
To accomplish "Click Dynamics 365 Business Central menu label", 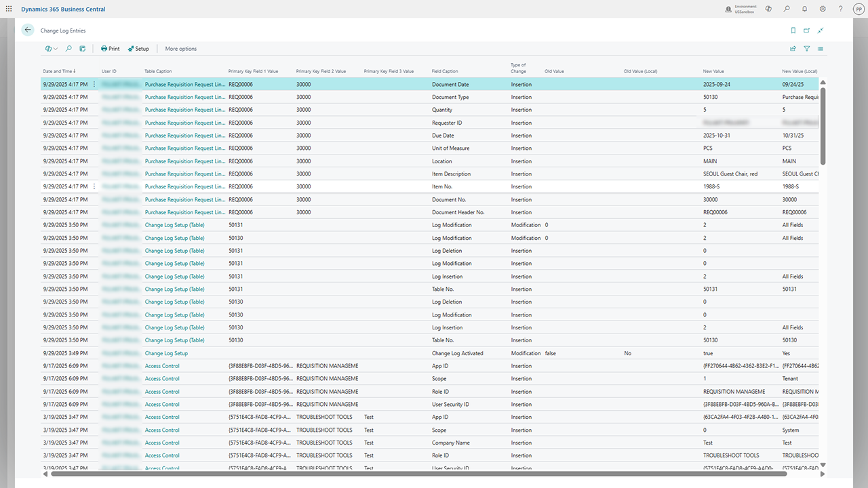I will [x=62, y=9].
